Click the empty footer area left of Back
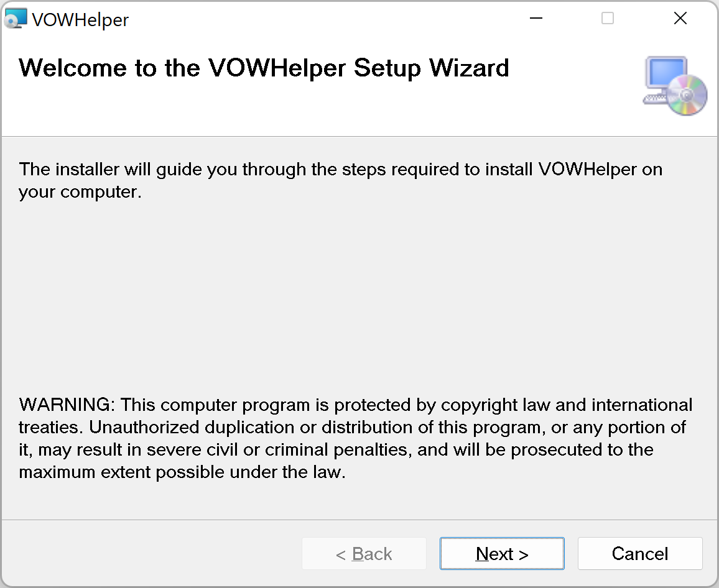Image resolution: width=719 pixels, height=588 pixels. pos(149,554)
